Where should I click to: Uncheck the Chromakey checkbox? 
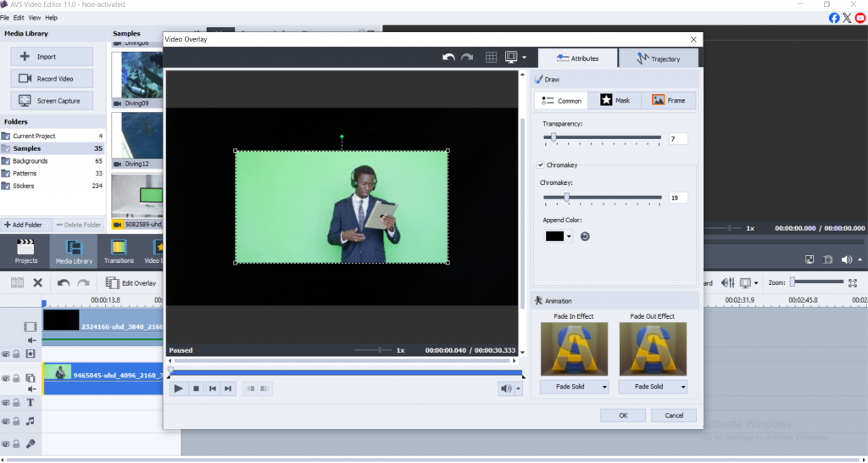541,165
